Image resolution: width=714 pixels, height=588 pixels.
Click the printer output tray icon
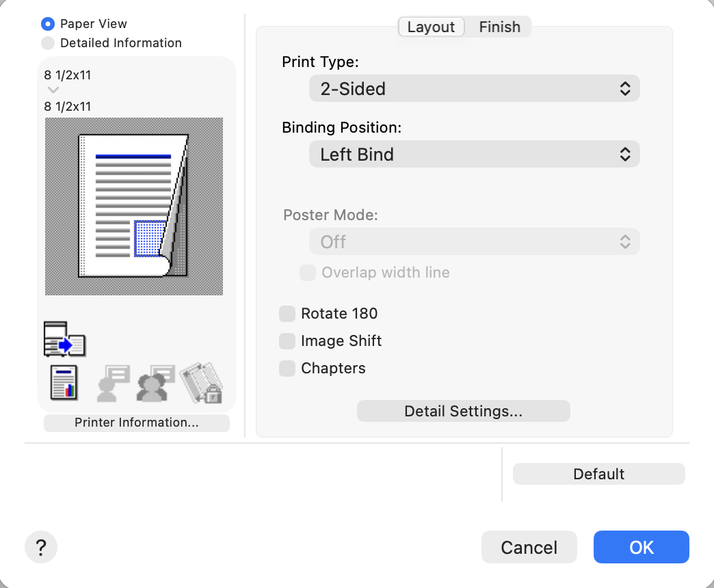point(65,339)
